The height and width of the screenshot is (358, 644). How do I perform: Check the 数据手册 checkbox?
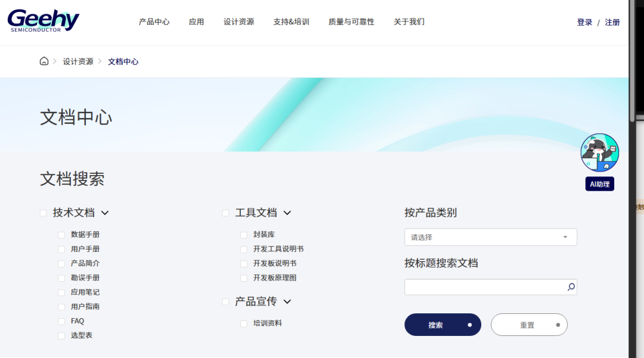[x=61, y=235]
